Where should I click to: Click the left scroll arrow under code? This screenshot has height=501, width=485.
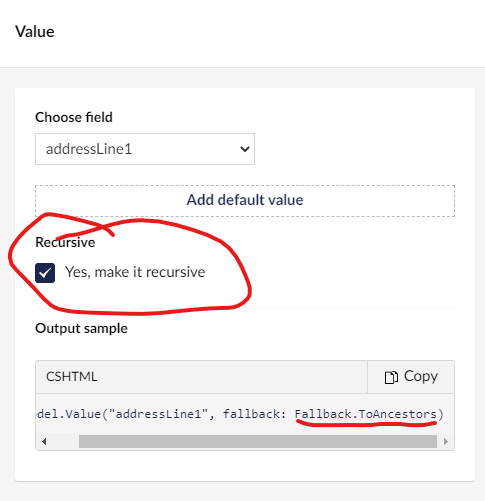pyautogui.click(x=44, y=442)
